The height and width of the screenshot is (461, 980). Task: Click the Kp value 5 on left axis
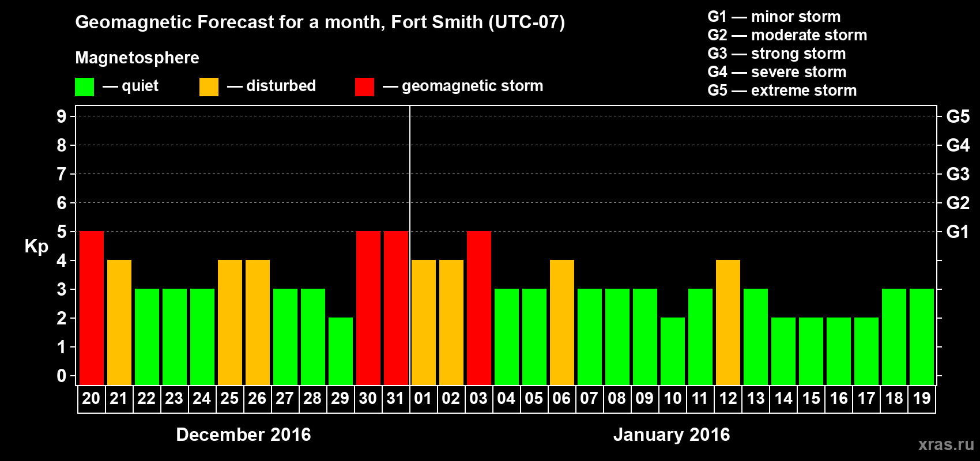pyautogui.click(x=62, y=232)
